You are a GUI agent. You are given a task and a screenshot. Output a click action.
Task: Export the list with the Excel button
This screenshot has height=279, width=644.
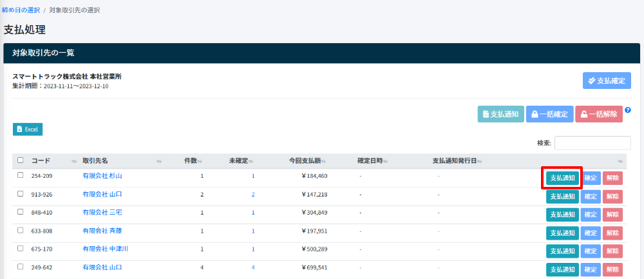tap(28, 129)
